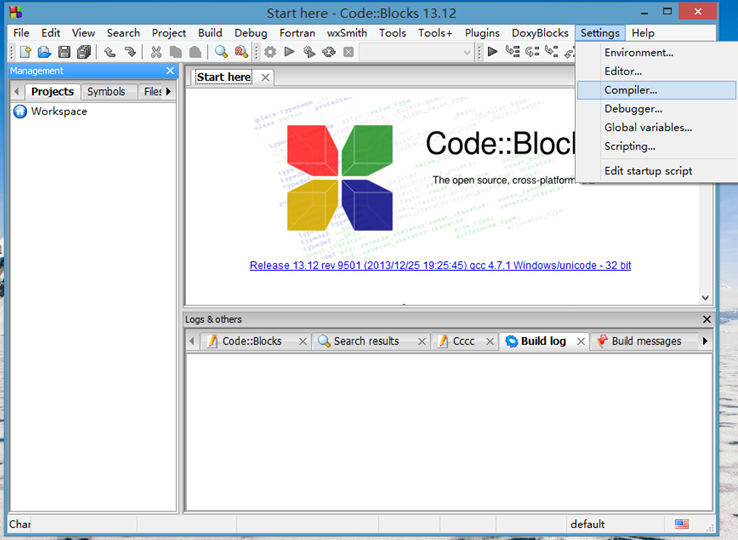738x540 pixels.
Task: Click the Save file disk icon
Action: point(64,52)
